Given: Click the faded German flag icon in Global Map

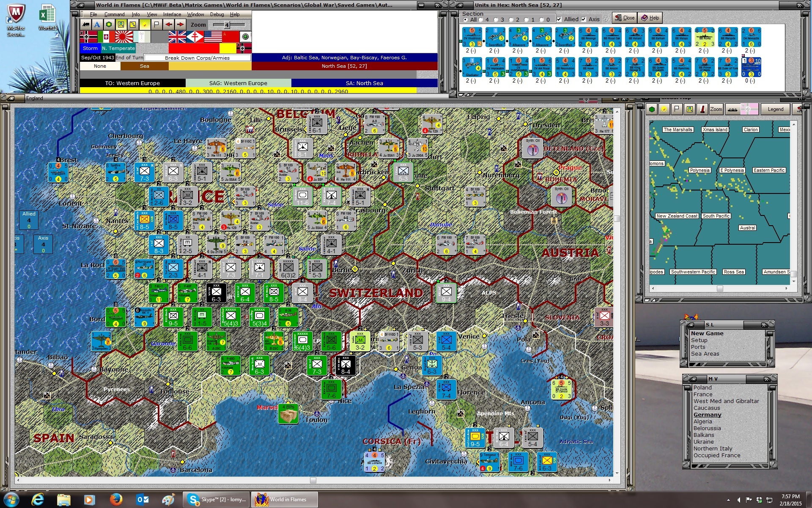Looking at the screenshot, I should point(749,109).
